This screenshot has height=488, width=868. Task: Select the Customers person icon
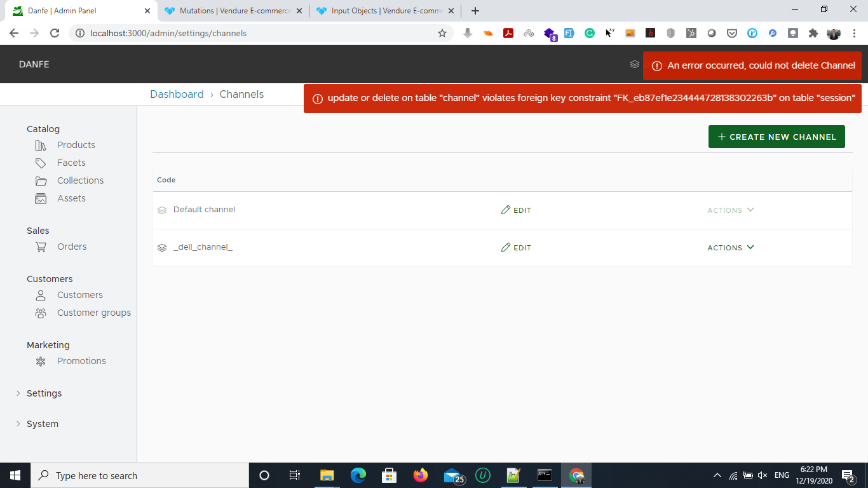(40, 295)
